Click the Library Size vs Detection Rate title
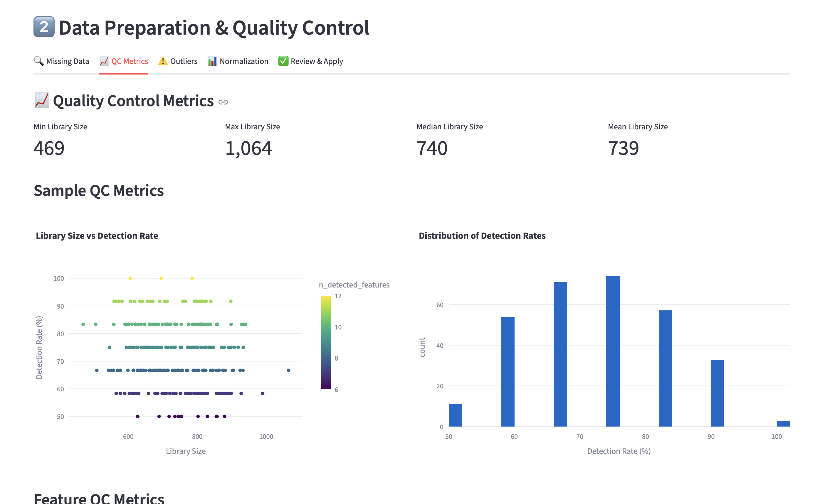The image size is (820, 504). [x=97, y=236]
